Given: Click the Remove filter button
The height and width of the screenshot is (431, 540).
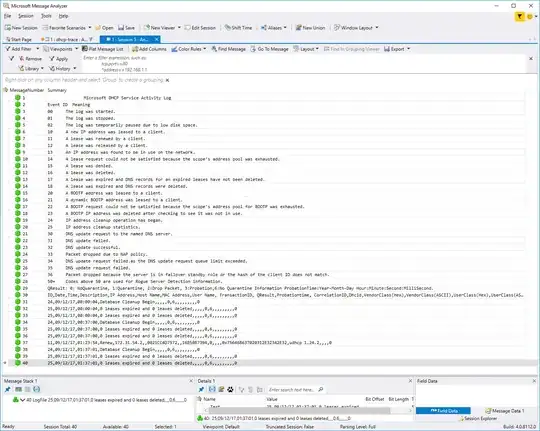Looking at the screenshot, I should (30, 59).
